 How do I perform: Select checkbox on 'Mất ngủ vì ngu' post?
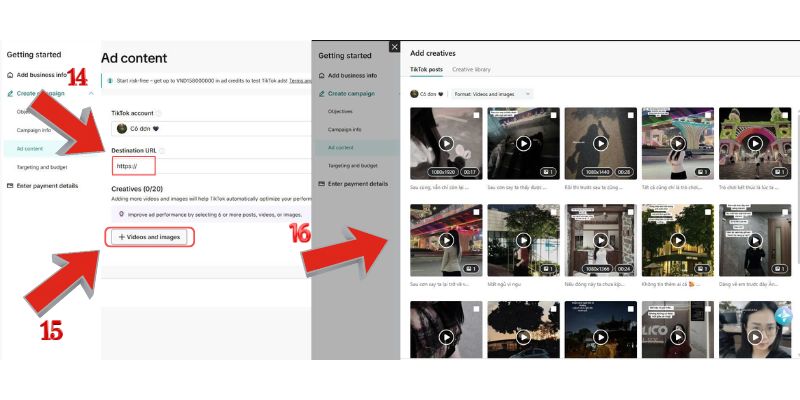click(x=553, y=212)
